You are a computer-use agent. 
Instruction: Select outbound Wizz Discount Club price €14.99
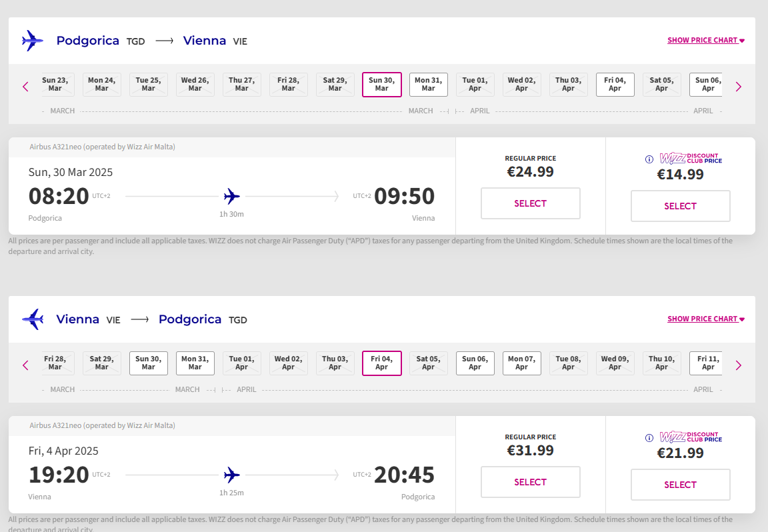(x=680, y=206)
